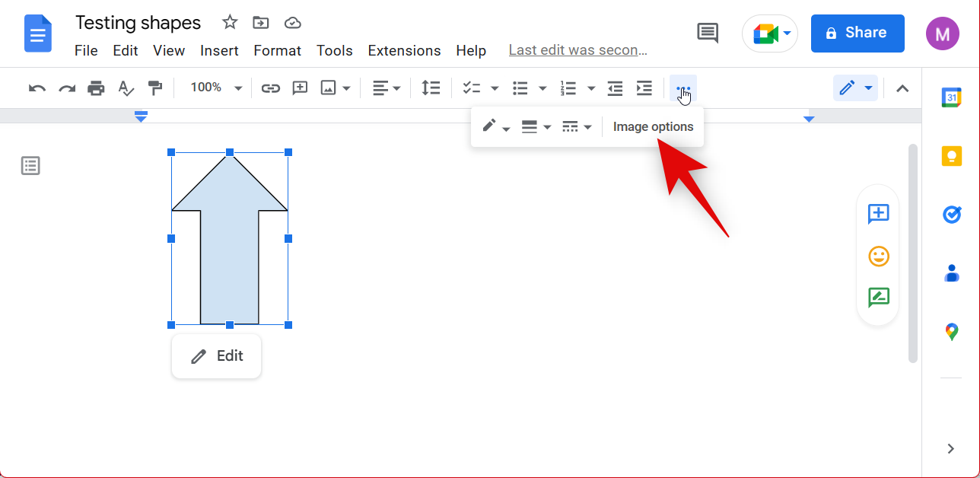Click the blue Share button
The height and width of the screenshot is (478, 980).
(857, 33)
